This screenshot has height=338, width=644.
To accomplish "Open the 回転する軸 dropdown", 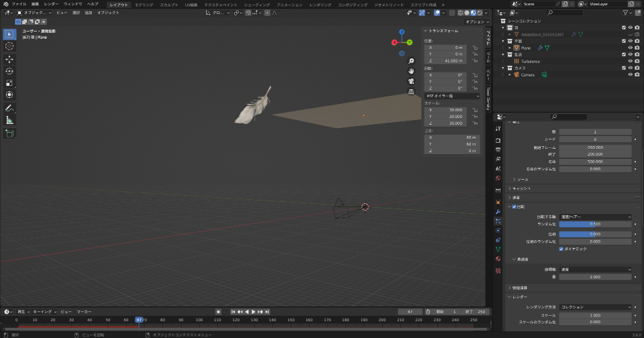I will coord(595,217).
